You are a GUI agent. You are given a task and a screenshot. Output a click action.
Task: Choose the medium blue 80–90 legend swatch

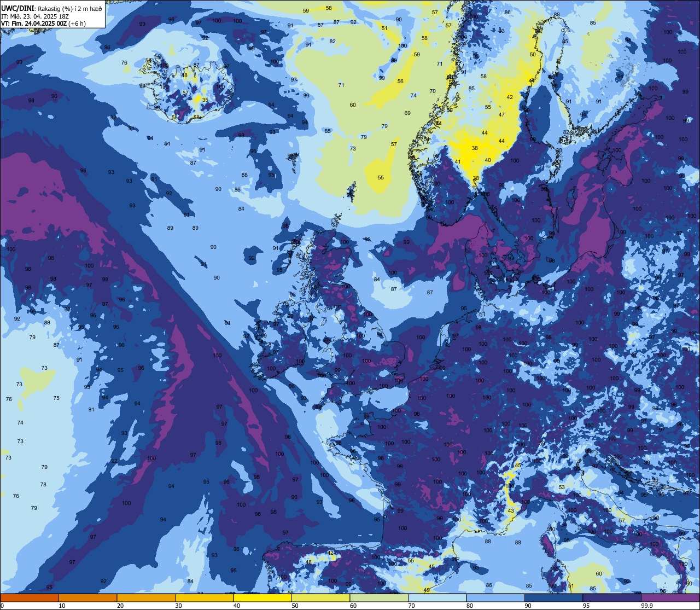[x=495, y=597]
